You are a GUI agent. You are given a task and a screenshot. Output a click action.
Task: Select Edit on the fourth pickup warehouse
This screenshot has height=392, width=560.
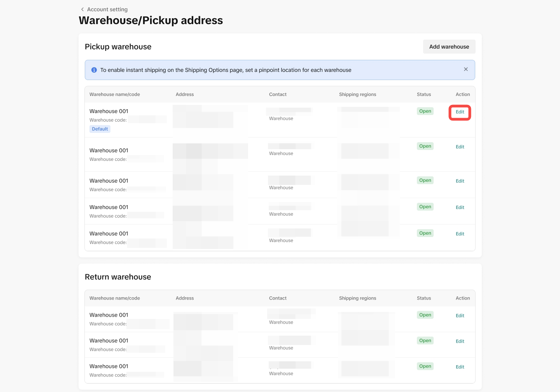tap(460, 207)
